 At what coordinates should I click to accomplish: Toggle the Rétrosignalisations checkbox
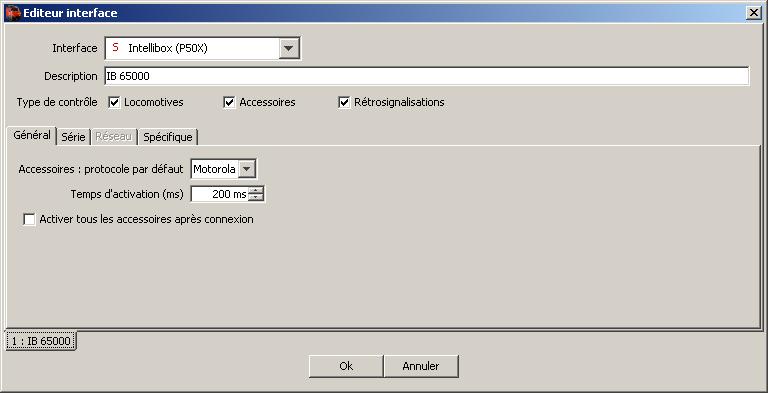pyautogui.click(x=344, y=102)
